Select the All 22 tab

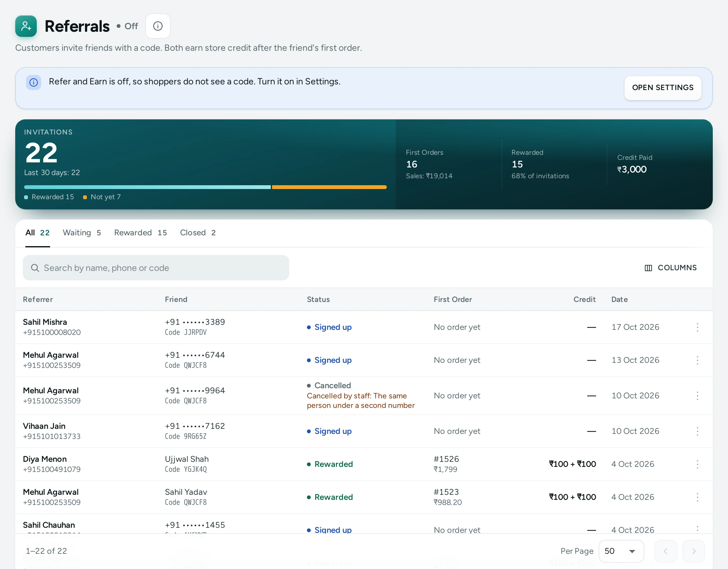coord(38,233)
